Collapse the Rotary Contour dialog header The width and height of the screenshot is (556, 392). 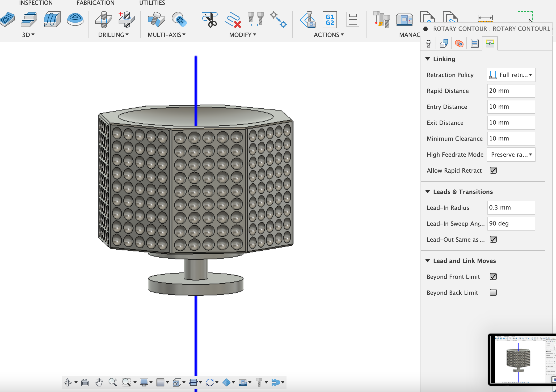click(426, 29)
